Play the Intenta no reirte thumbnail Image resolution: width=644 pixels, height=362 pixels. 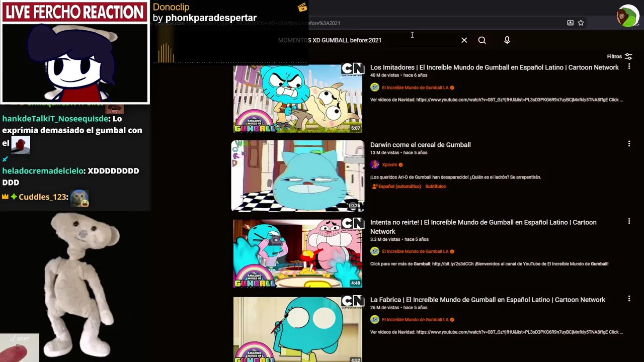[x=298, y=253]
